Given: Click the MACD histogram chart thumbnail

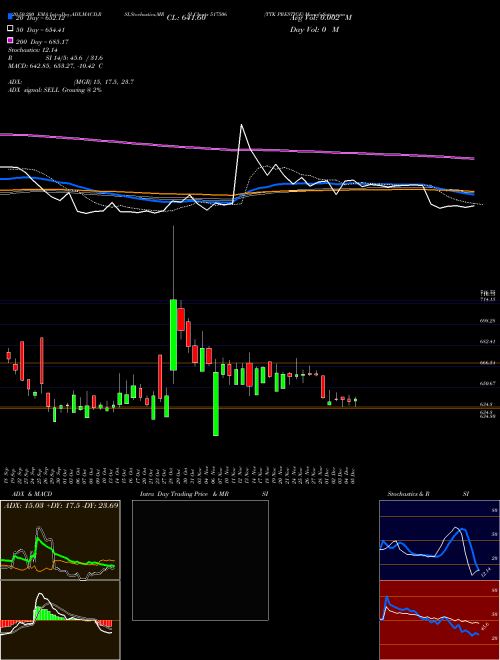Looking at the screenshot, I should point(60,620).
